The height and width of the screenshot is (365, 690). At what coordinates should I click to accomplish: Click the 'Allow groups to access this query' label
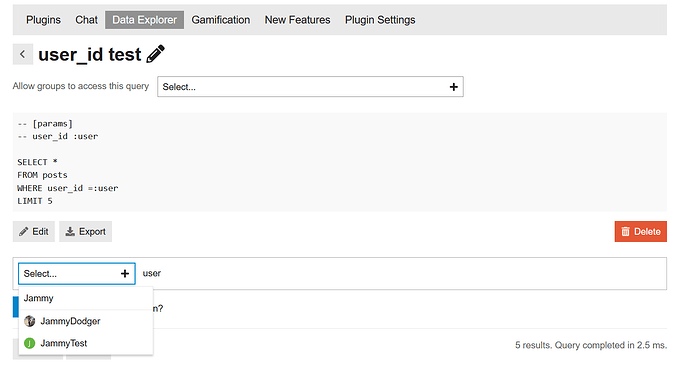[81, 86]
